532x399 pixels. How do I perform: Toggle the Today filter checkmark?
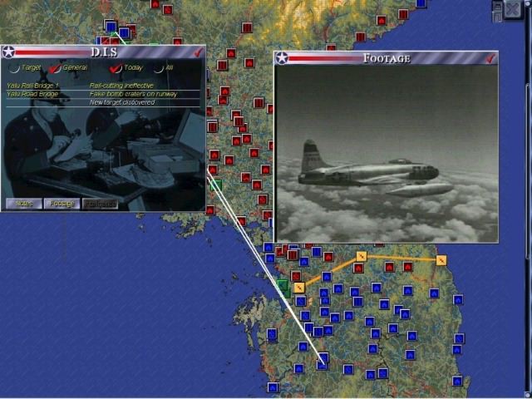click(x=116, y=67)
